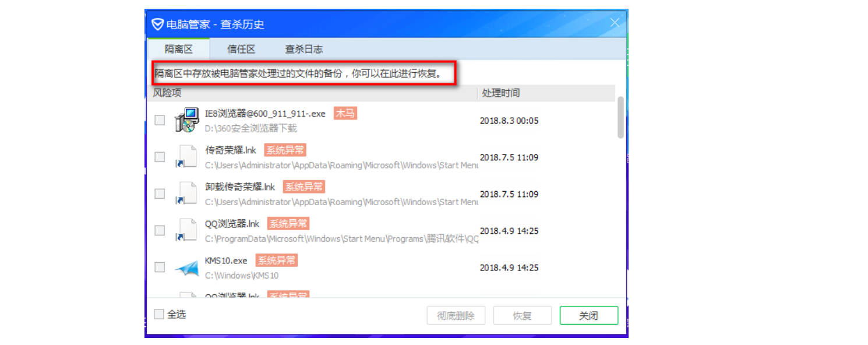868x345 pixels.
Task: Click the 2018.4.9 14:25 time in KMS10.exe row
Action: coord(509,268)
